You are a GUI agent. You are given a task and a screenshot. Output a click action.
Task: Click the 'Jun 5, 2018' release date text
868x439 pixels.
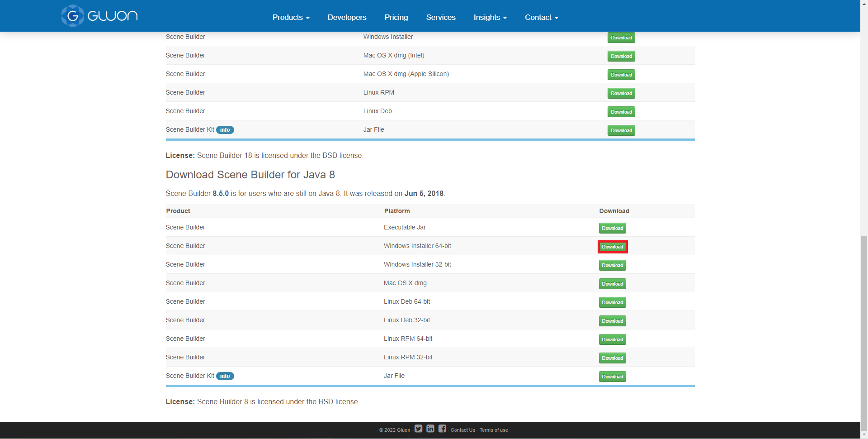click(x=424, y=193)
